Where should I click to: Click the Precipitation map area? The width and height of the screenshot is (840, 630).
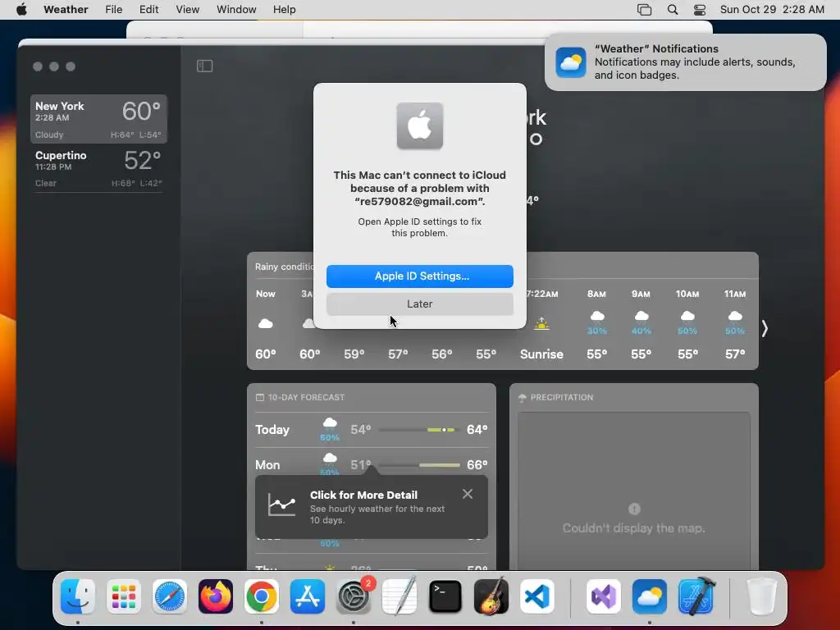point(634,491)
